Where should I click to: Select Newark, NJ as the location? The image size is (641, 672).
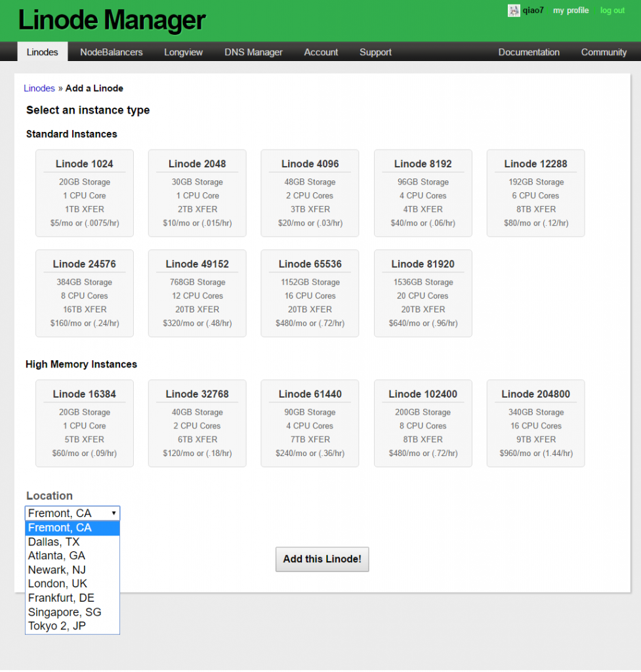[72, 570]
